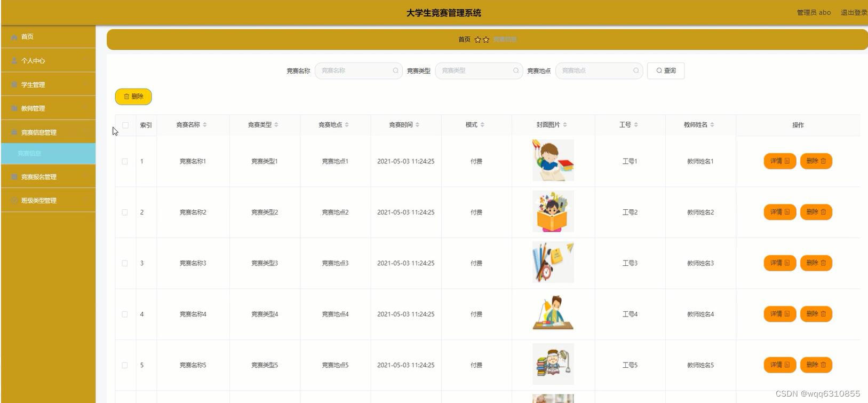Select cell text 工号2
Image resolution: width=868 pixels, height=403 pixels.
coord(630,212)
